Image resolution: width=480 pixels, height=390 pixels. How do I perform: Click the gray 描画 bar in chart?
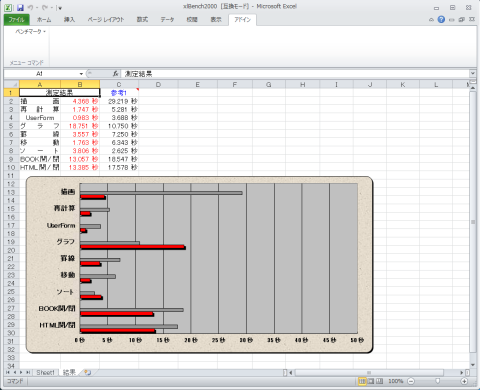pyautogui.click(x=161, y=193)
